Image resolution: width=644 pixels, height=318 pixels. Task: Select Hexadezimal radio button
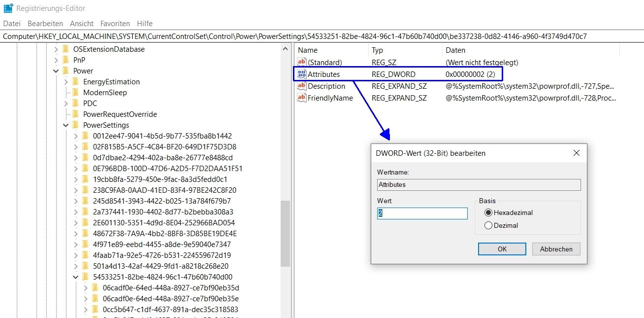[x=488, y=213]
